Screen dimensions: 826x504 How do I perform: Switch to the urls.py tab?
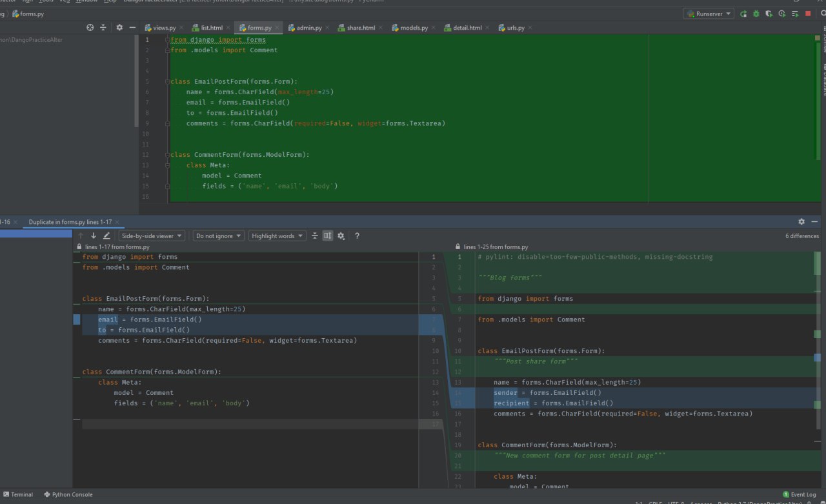[516, 28]
